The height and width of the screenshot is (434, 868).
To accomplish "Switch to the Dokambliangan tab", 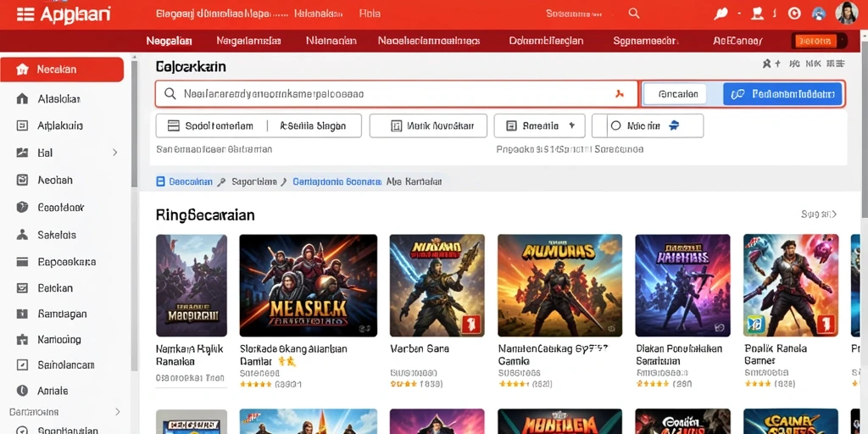I will (x=546, y=41).
